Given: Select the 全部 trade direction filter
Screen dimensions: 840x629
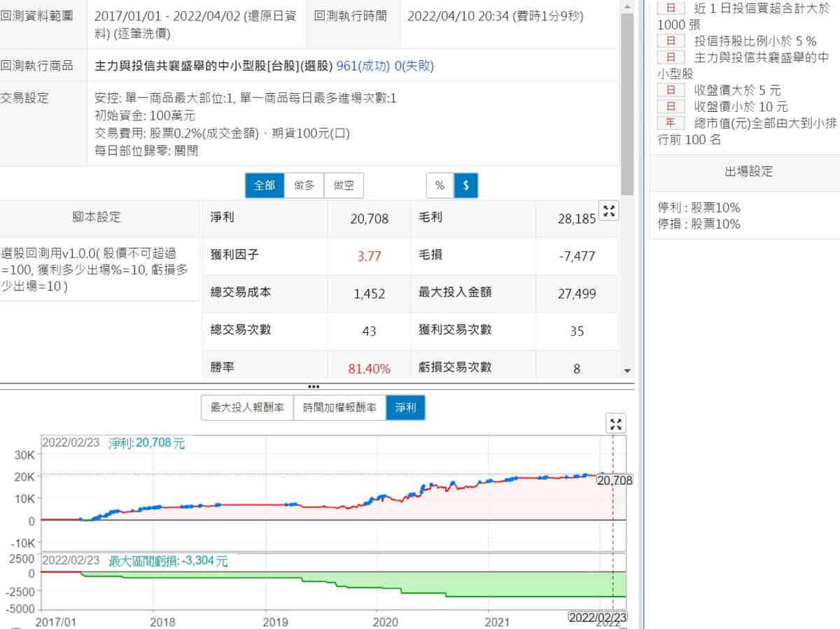Looking at the screenshot, I should [x=265, y=185].
